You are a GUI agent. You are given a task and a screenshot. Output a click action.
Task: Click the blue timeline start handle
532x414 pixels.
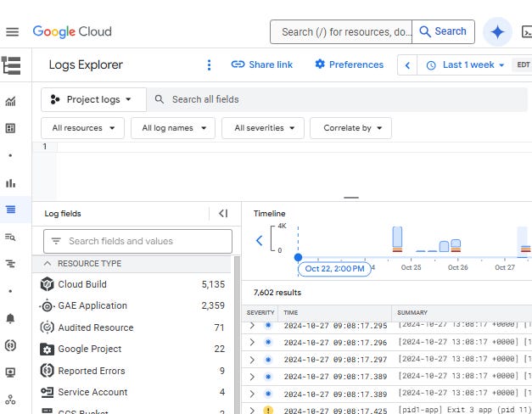click(298, 258)
